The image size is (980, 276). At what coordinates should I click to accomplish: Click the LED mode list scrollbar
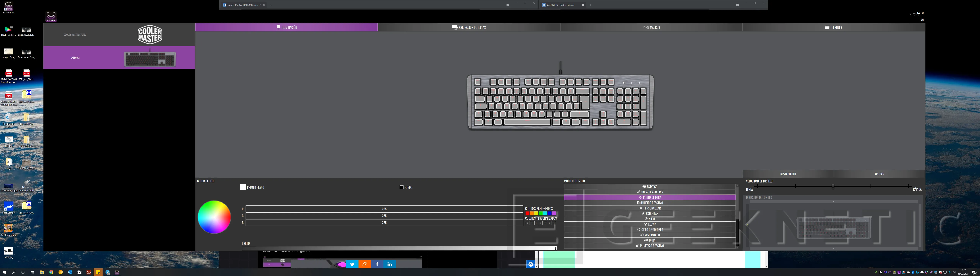coord(737,217)
